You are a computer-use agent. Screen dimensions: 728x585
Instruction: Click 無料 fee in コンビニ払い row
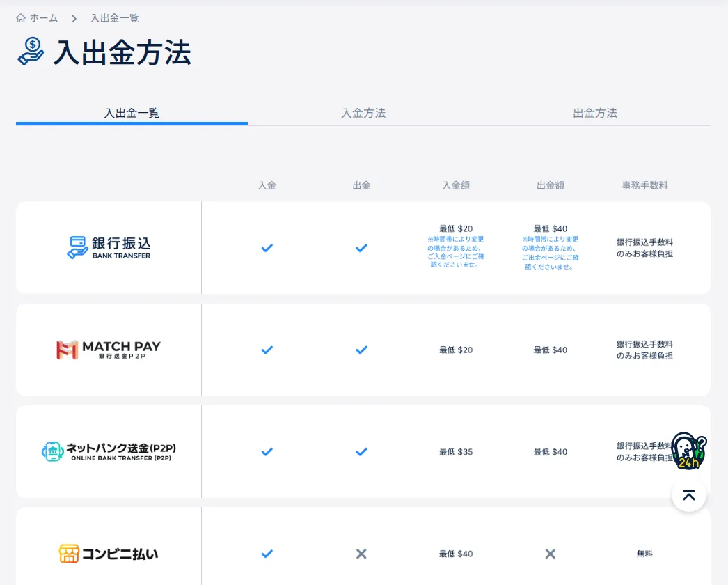click(x=645, y=554)
